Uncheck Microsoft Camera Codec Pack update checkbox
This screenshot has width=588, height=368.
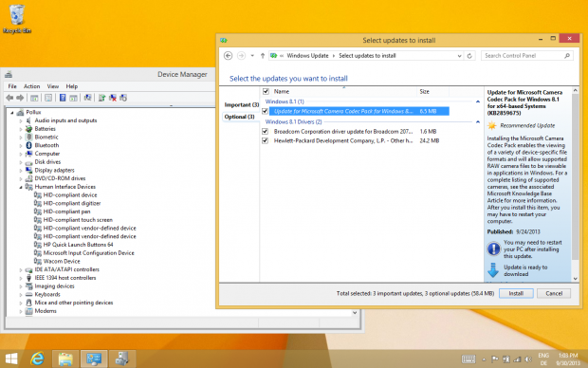click(266, 111)
